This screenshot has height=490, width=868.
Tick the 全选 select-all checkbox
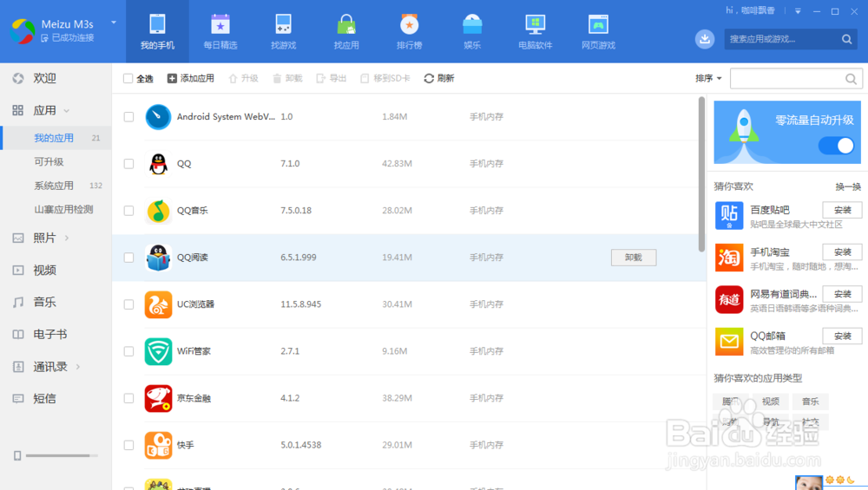coord(128,79)
